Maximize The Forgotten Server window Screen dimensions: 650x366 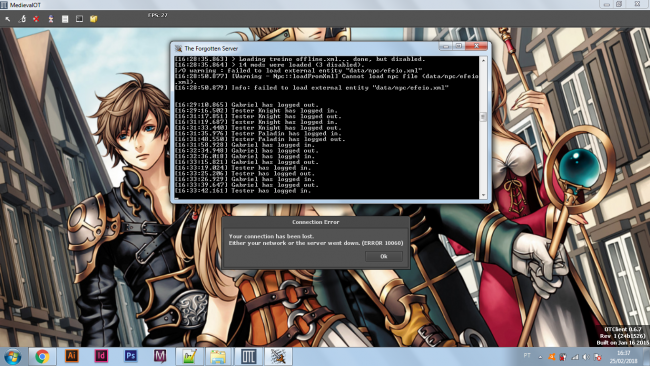458,46
